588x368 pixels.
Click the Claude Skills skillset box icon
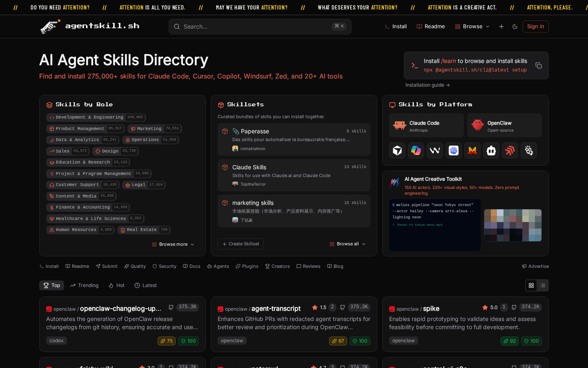(225, 167)
